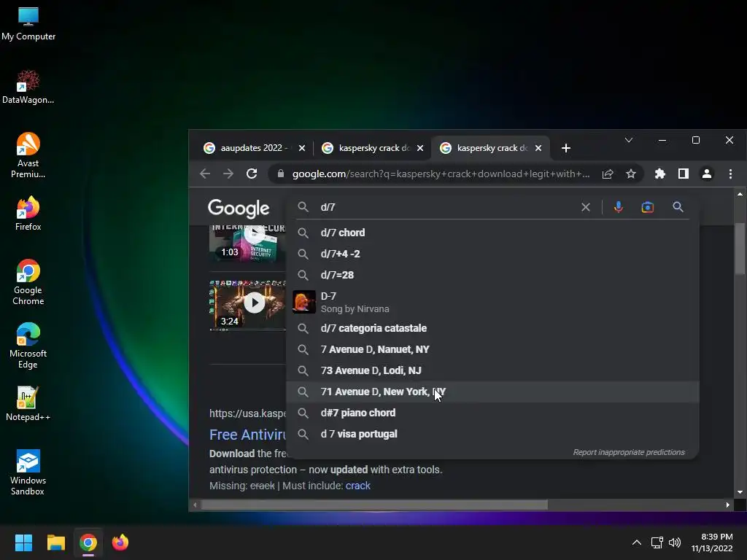This screenshot has width=747, height=560.
Task: Select suggestion 73 Avenue D, Lodi, NJ
Action: [493, 370]
